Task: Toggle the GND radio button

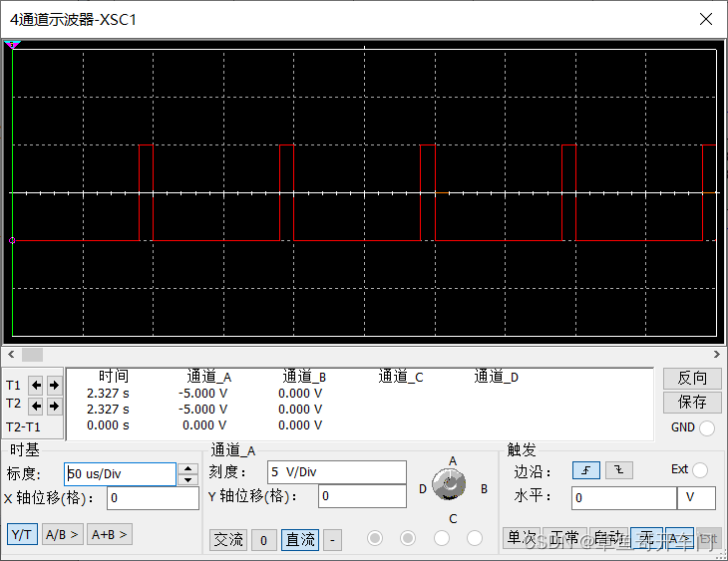Action: click(x=707, y=427)
